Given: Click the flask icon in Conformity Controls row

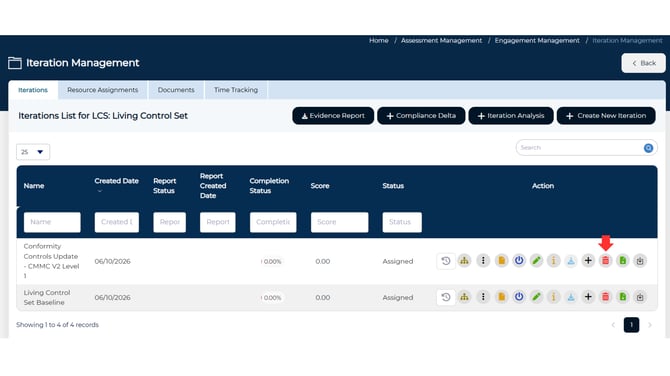Looking at the screenshot, I should coord(571,261).
